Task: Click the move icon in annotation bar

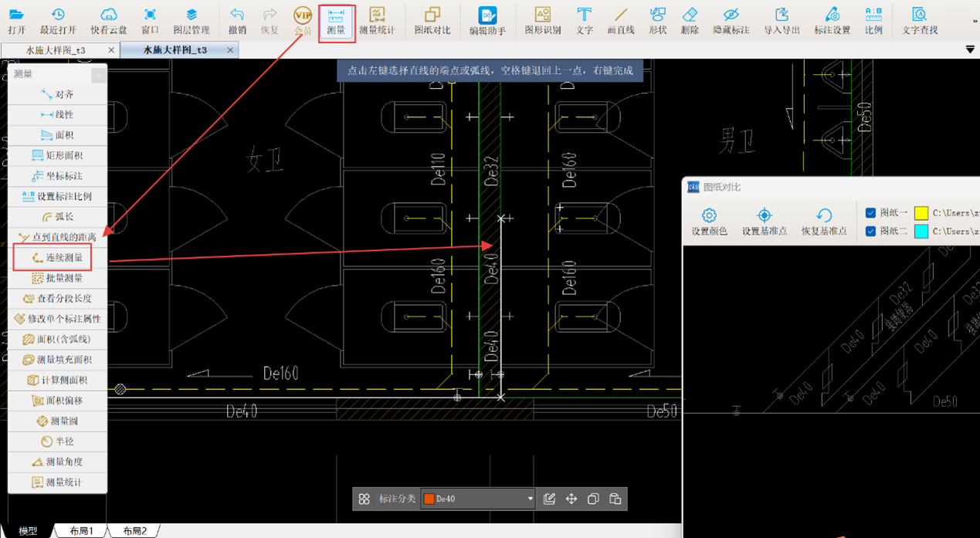Action: tap(571, 499)
